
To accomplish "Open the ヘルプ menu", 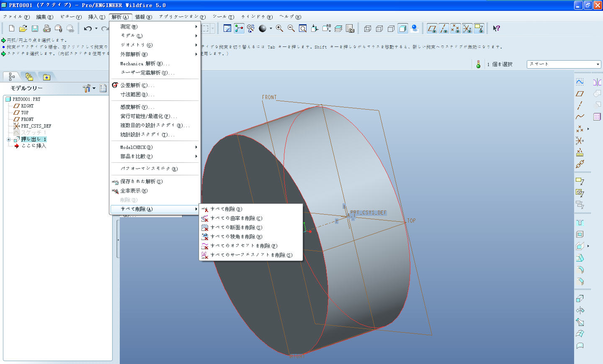I will pyautogui.click(x=290, y=17).
